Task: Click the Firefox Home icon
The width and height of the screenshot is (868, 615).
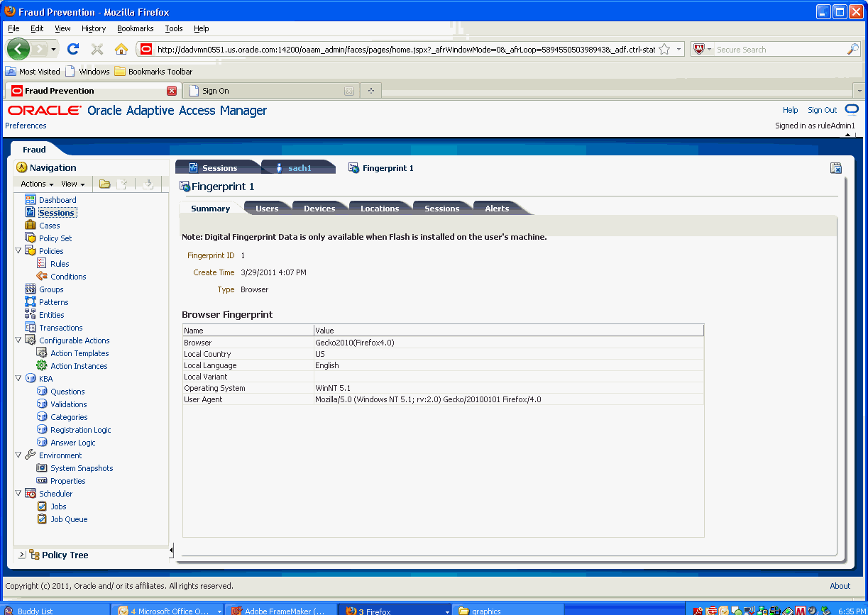Action: pyautogui.click(x=119, y=50)
